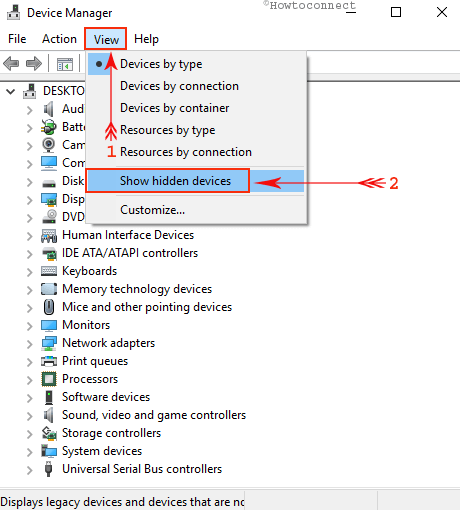
Task: Click the Show/Hide Console Tree toolbar icon
Action: [x=65, y=64]
